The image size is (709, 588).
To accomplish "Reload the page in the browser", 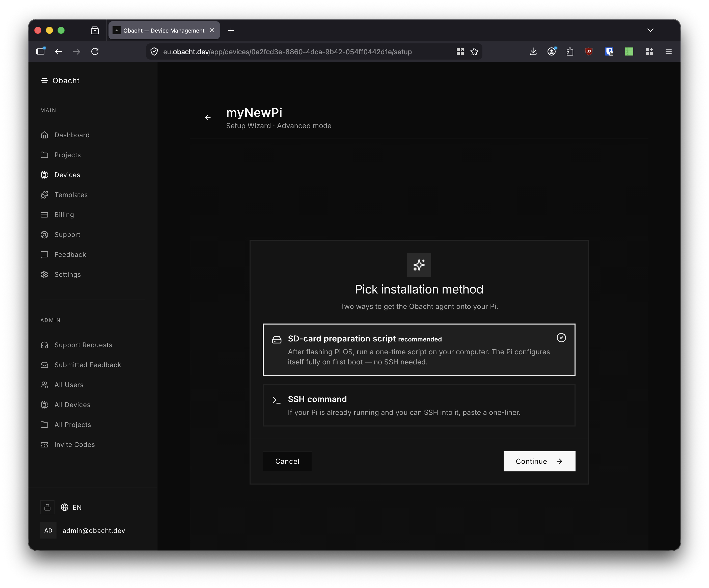I will [95, 51].
